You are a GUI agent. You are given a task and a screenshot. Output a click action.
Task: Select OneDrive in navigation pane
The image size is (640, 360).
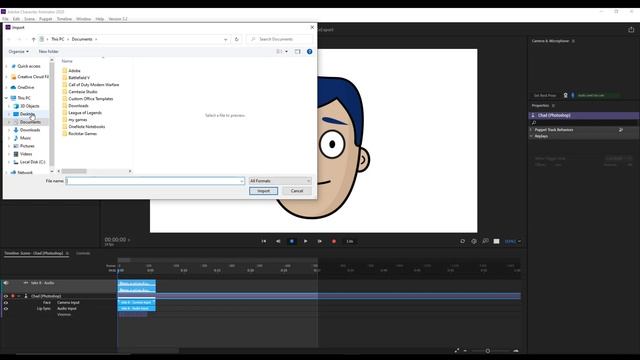tap(26, 87)
